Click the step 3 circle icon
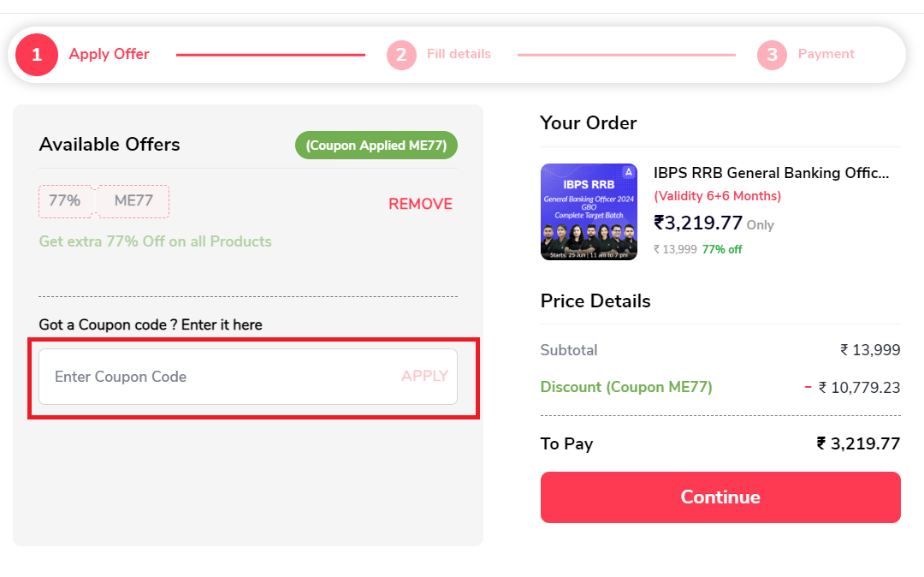This screenshot has height=577, width=924. tap(772, 55)
